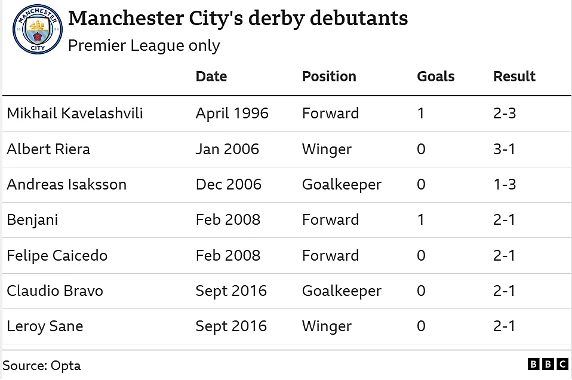
Task: Click the Goals column header
Action: click(436, 76)
